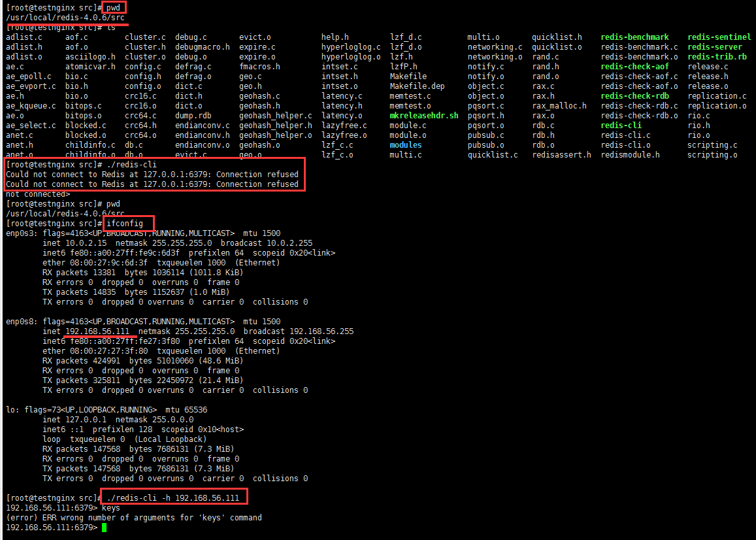Select scripting.c in the listing
This screenshot has height=540, width=756.
click(712, 144)
